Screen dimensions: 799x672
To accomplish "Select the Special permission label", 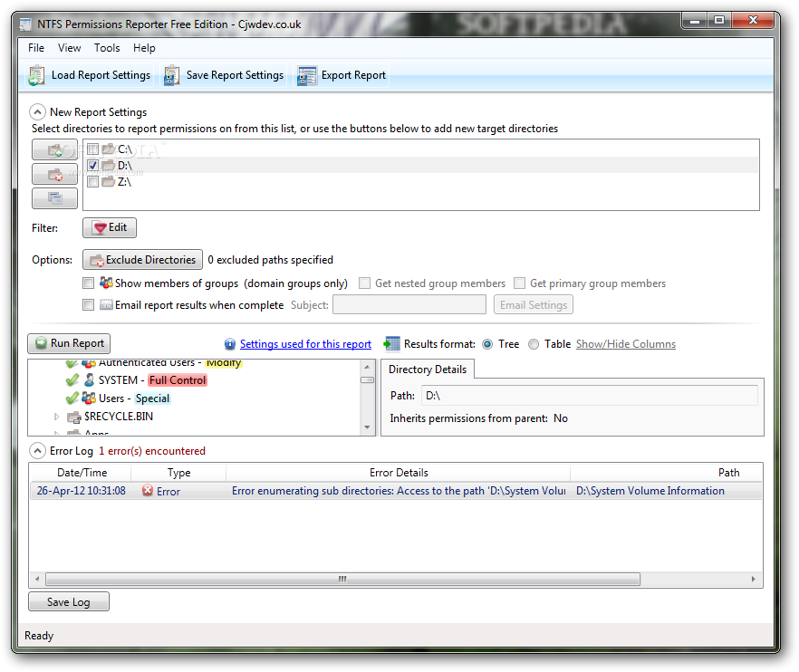I will click(152, 398).
